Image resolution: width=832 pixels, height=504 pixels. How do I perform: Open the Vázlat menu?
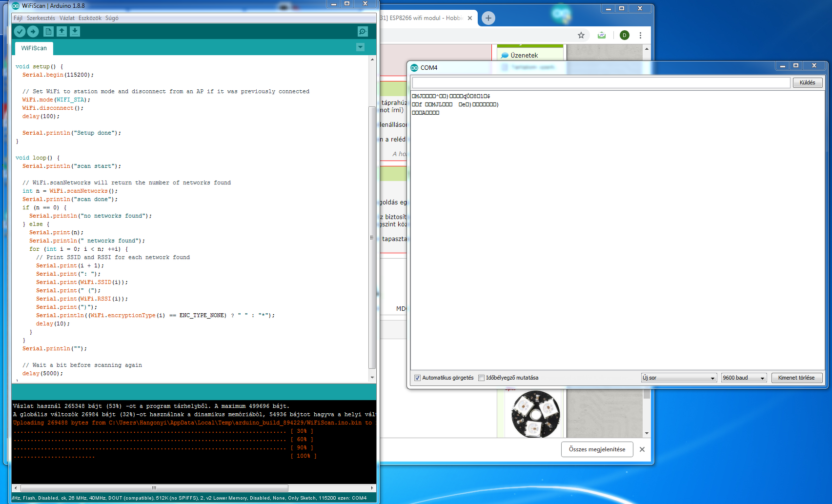[x=67, y=18]
